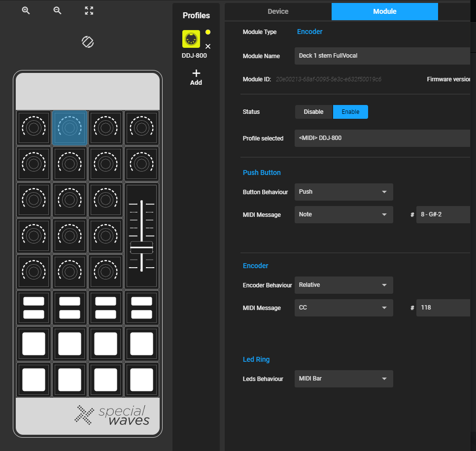Select the top-left encoder knob module
This screenshot has height=451, width=476.
click(34, 128)
